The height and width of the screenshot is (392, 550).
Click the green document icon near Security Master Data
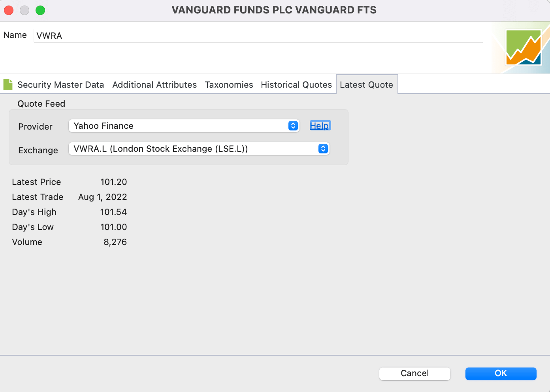click(8, 85)
